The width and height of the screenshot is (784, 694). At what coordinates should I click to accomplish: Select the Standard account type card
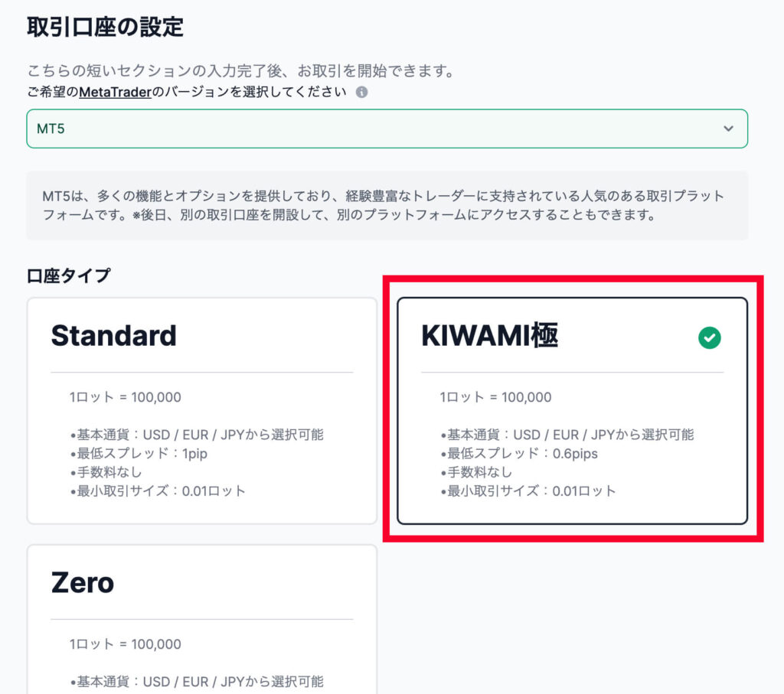coord(202,411)
